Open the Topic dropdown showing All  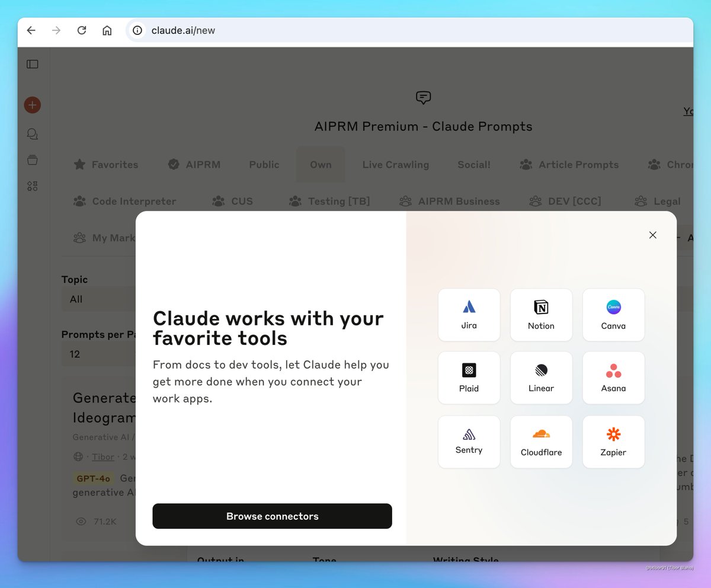99,299
